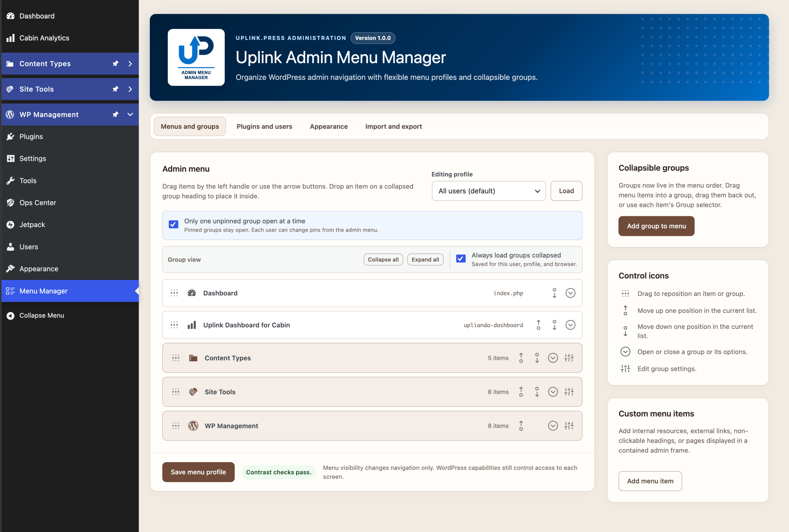Screen dimensions: 789x532
Task: Open Tools in the admin sidebar
Action: (70, 181)
